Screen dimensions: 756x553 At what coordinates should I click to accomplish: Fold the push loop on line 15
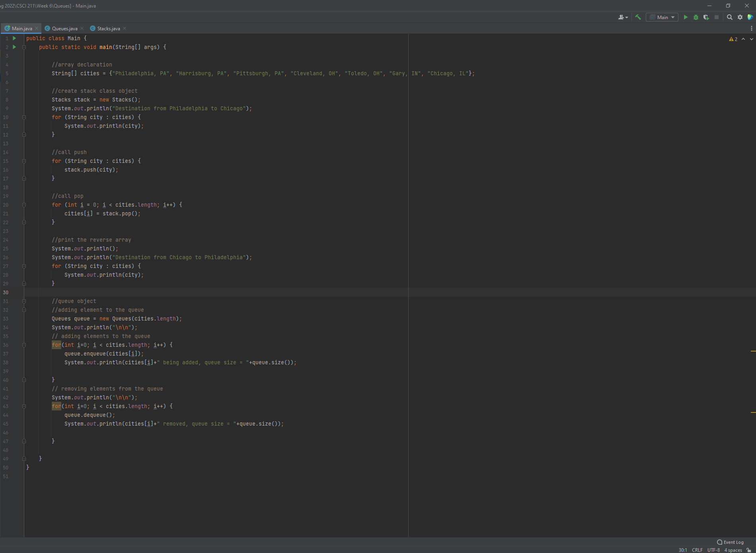[24, 161]
